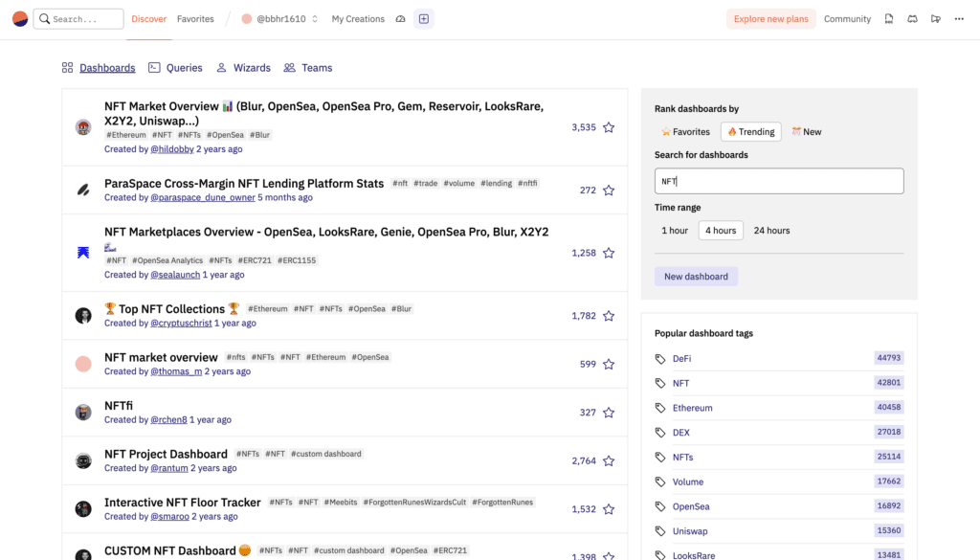The image size is (980, 560).
Task: Click #lending tag on ParaSpace dashboard
Action: [x=497, y=183]
